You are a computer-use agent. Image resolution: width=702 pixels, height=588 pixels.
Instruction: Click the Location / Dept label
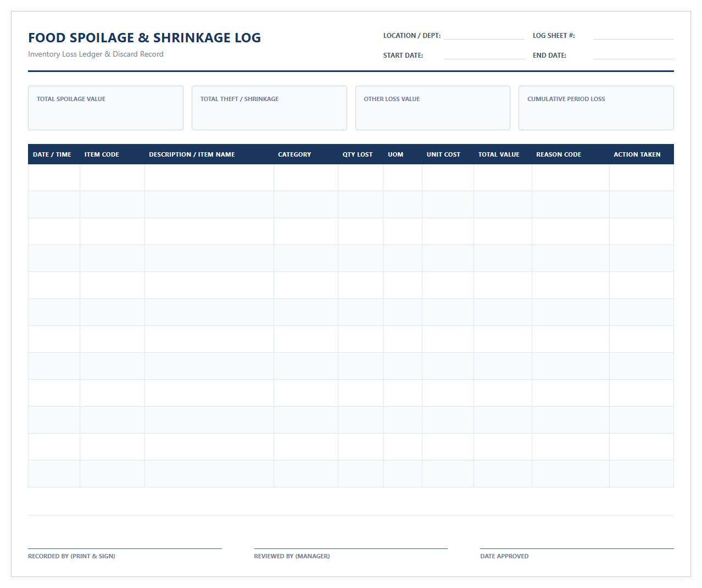412,35
